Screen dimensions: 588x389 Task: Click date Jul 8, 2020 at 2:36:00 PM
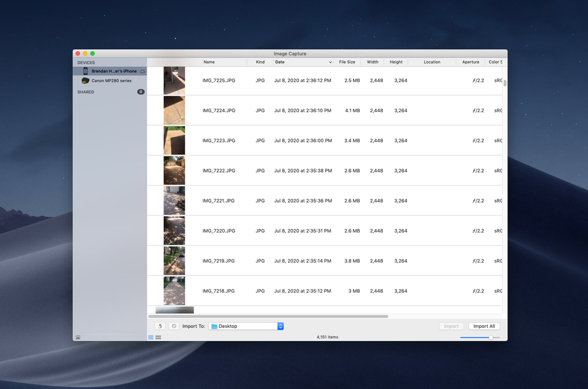point(303,140)
